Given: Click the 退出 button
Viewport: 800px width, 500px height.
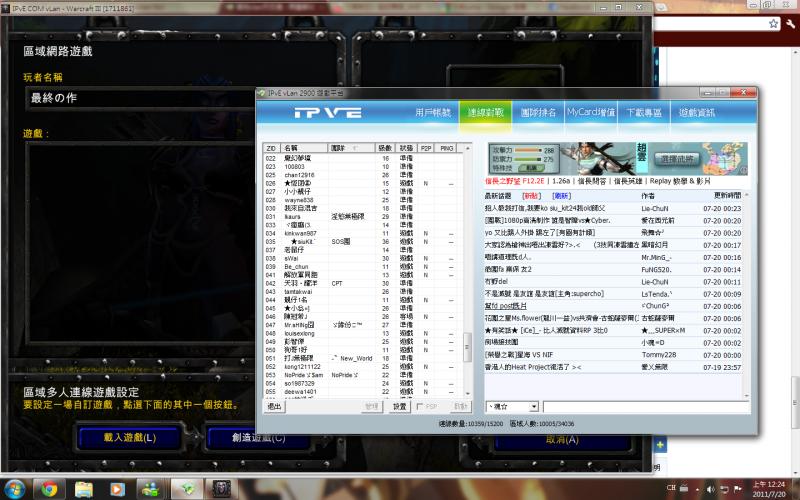Looking at the screenshot, I should point(274,407).
